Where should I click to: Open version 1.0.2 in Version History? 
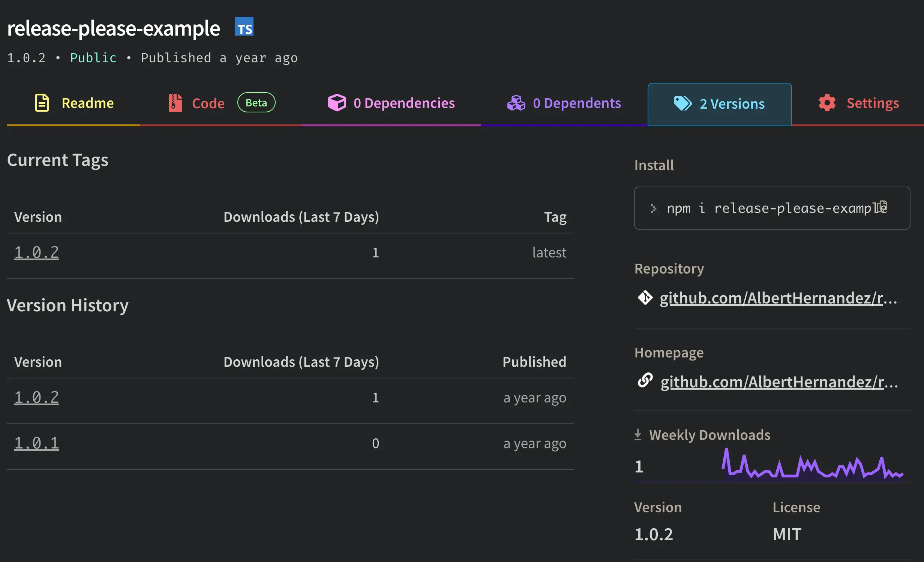(36, 398)
